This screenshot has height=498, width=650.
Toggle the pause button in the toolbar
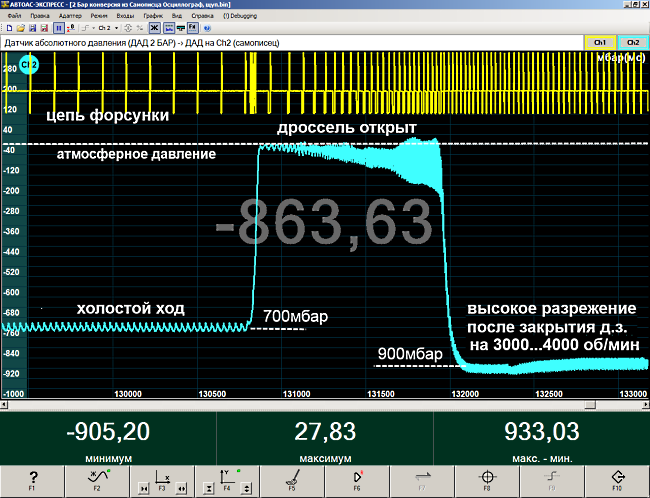pyautogui.click(x=58, y=29)
